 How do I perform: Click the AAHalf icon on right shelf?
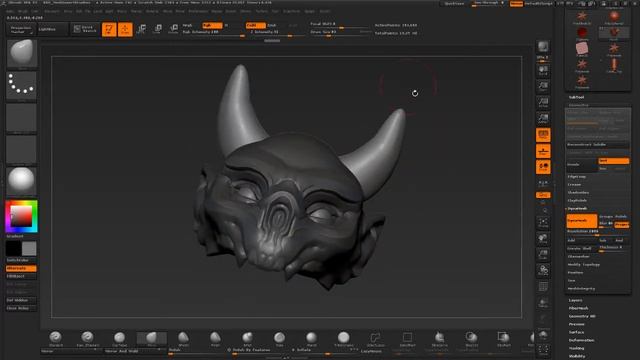click(543, 119)
